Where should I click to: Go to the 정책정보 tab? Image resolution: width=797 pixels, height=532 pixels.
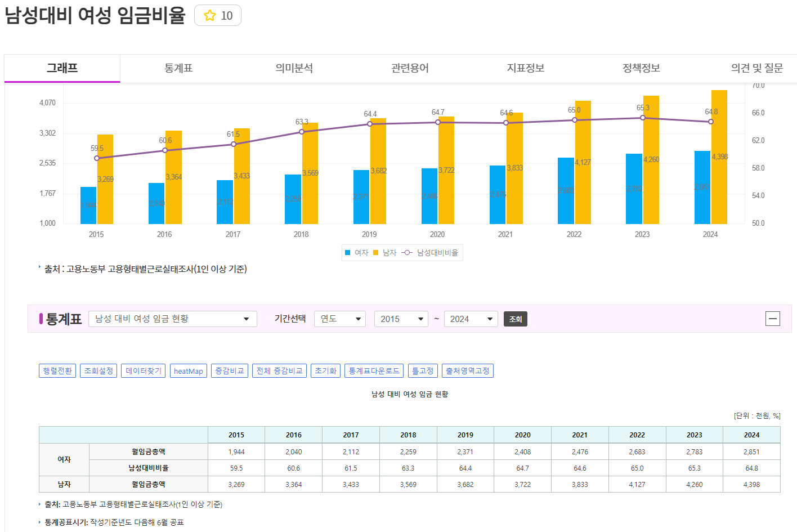click(641, 68)
